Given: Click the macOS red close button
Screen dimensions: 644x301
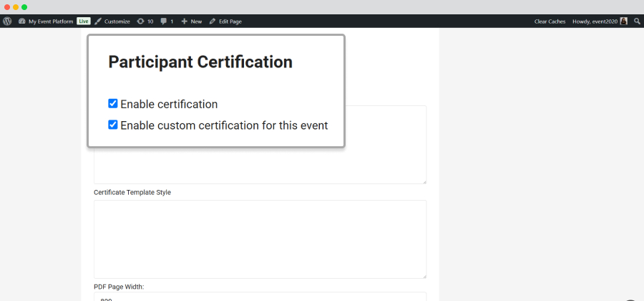Looking at the screenshot, I should point(7,7).
